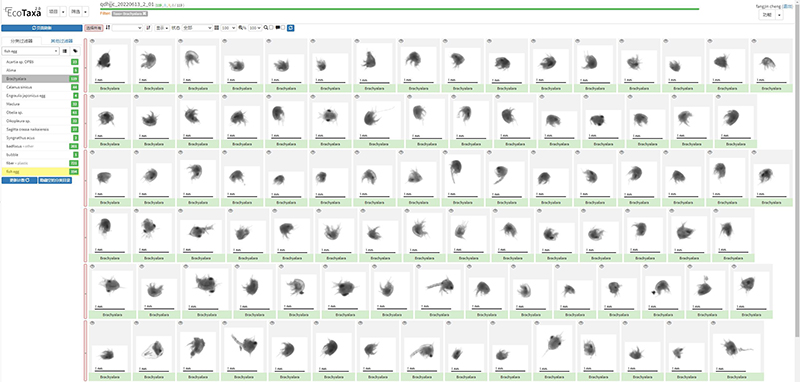The image size is (800, 382).
Task: Select the Oikopleura sp. category entry
Action: point(41,121)
